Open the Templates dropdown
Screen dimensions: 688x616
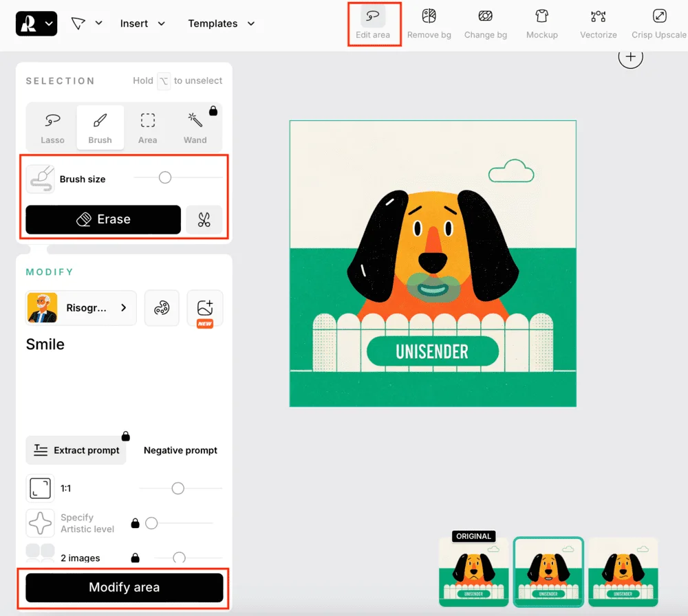click(x=221, y=23)
